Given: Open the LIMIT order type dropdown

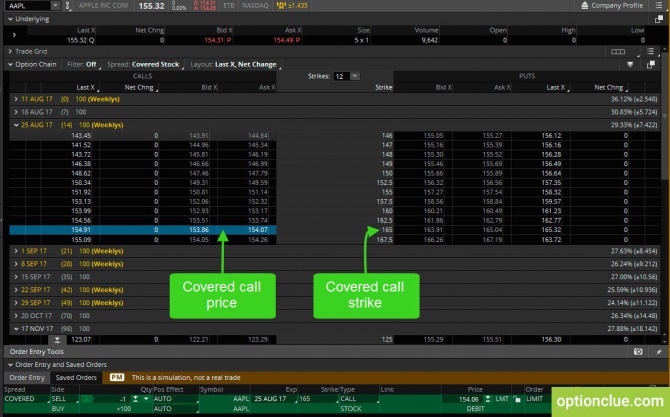Looking at the screenshot, I should pyautogui.click(x=537, y=399).
